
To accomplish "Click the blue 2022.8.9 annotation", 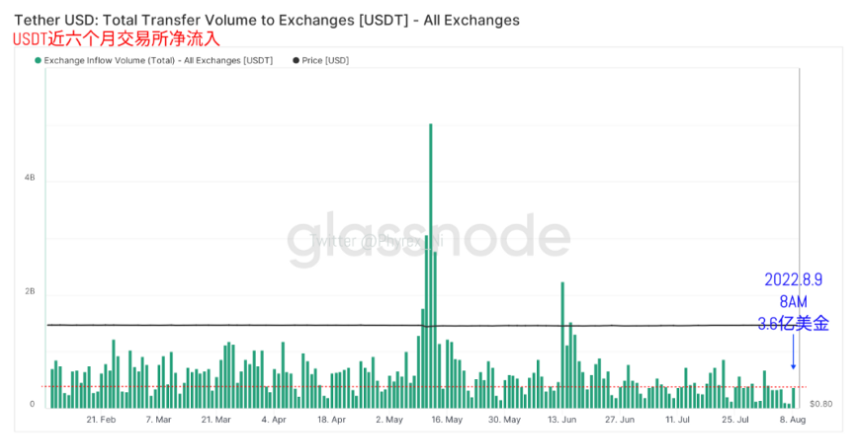I will tap(793, 279).
